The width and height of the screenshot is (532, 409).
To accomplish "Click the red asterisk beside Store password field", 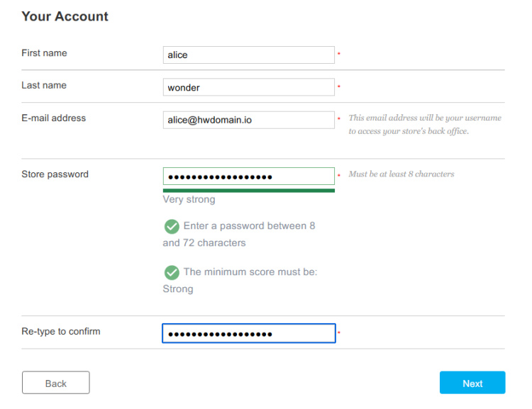I will [x=339, y=176].
